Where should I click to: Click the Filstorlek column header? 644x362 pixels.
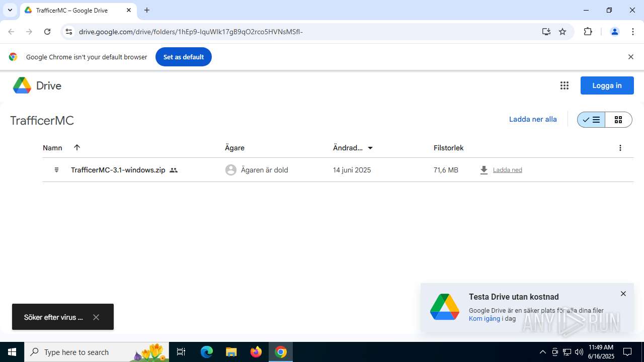[x=448, y=148]
